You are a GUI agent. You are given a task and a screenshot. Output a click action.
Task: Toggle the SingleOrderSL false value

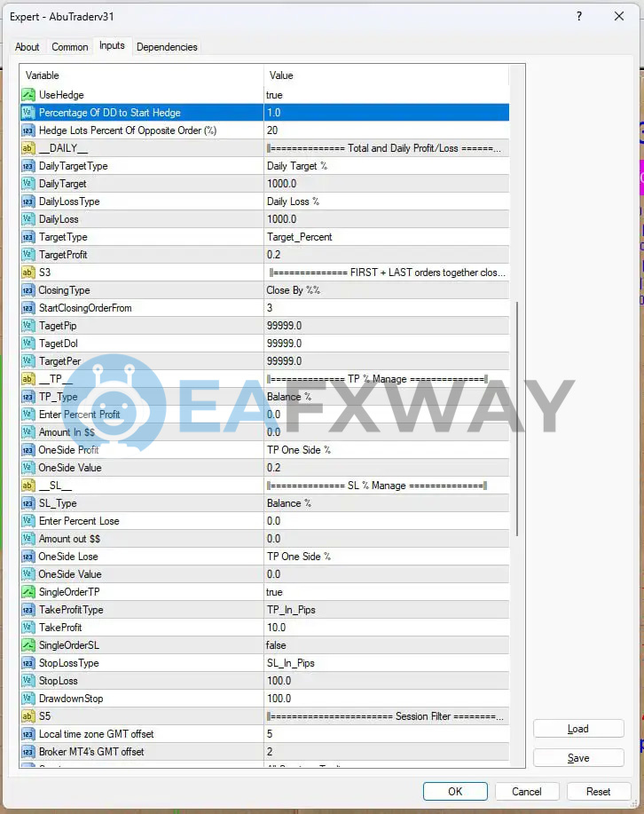pos(386,645)
